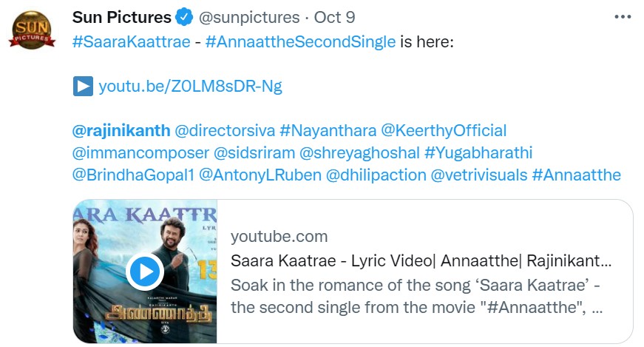The height and width of the screenshot is (347, 644).
Task: Click the blue play emoji before link
Action: [83, 87]
